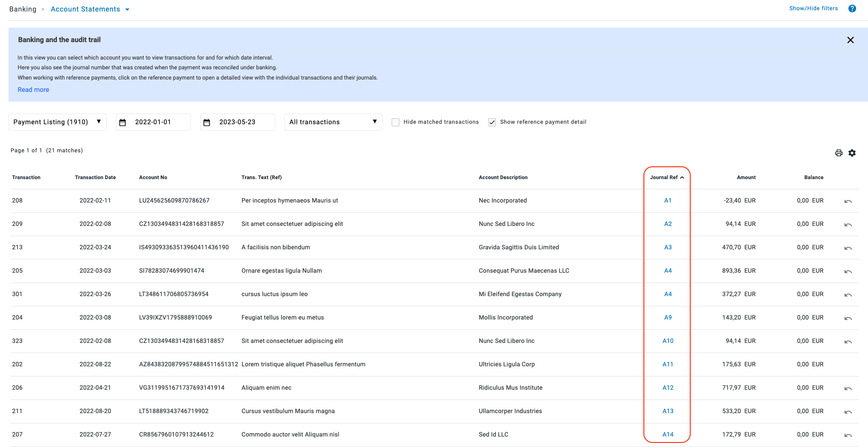Open journal reference A12
The height and width of the screenshot is (448, 868).
pos(668,388)
